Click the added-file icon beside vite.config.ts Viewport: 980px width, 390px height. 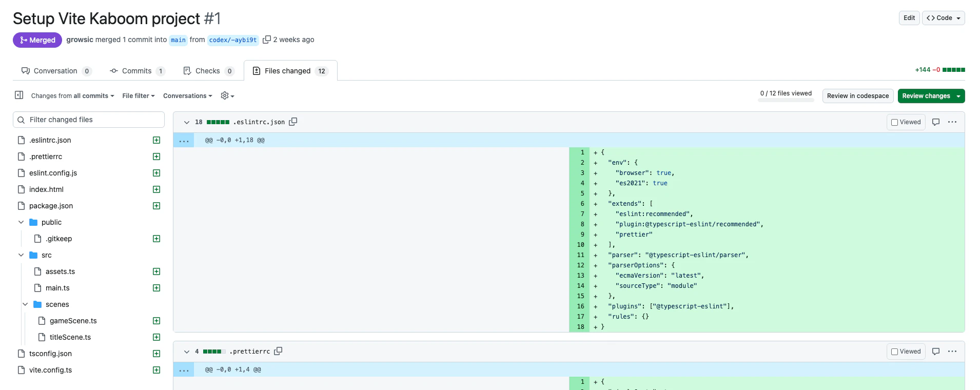[x=156, y=370]
